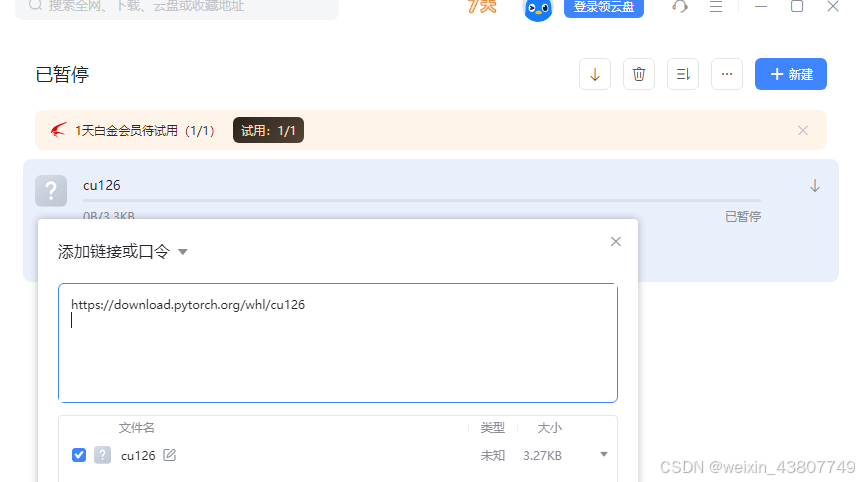
Task: Click the search box at top
Action: pyautogui.click(x=176, y=7)
